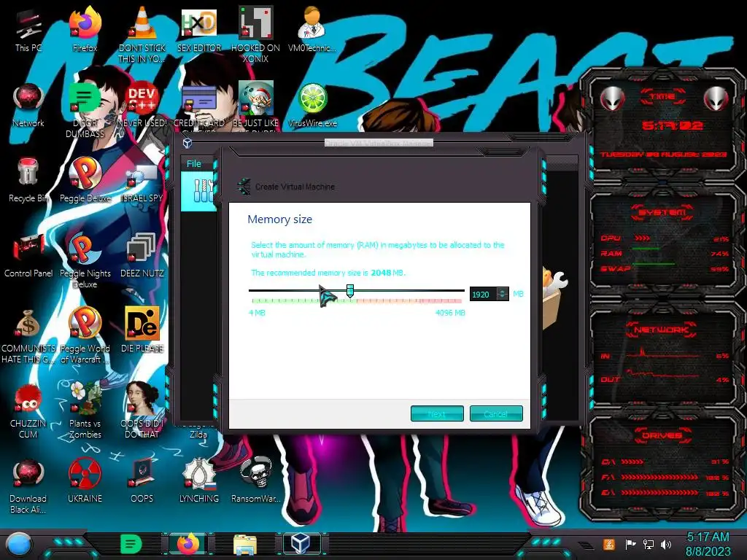The height and width of the screenshot is (560, 747).
Task: Click the left alien head in the TIME widget
Action: [612, 98]
